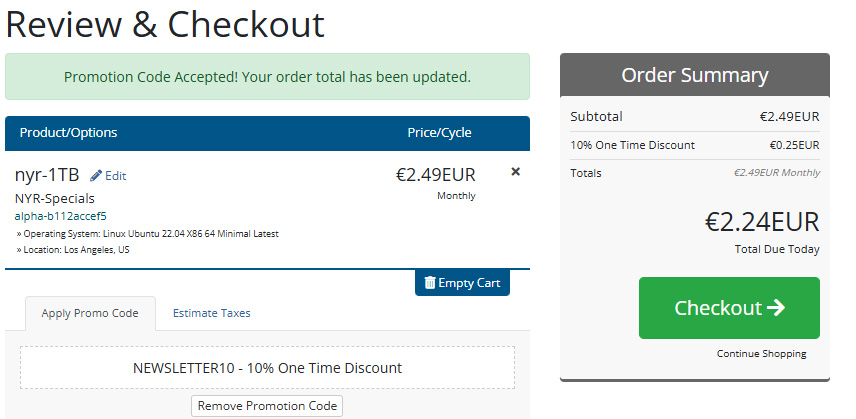This screenshot has width=856, height=419.
Task: Select the nyr-1TB product name
Action: (x=47, y=175)
